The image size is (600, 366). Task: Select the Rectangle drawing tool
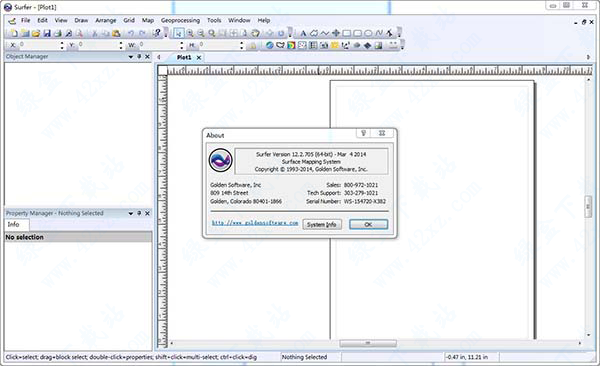346,33
